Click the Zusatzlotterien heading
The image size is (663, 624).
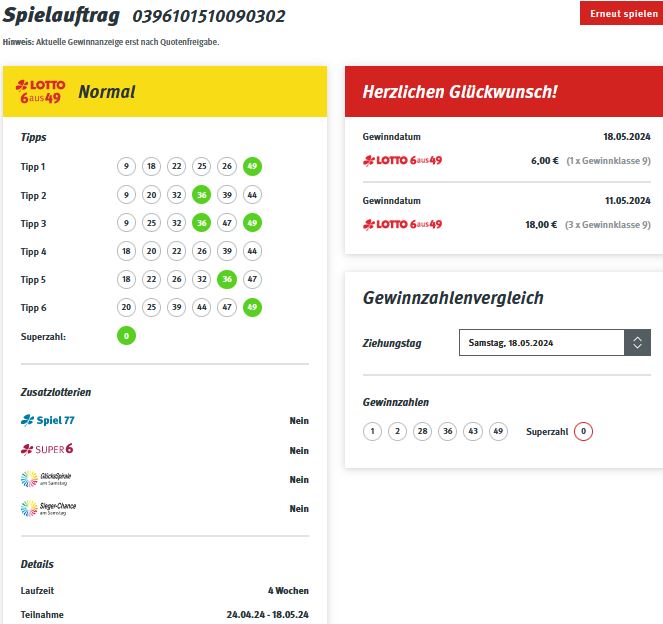pyautogui.click(x=56, y=392)
